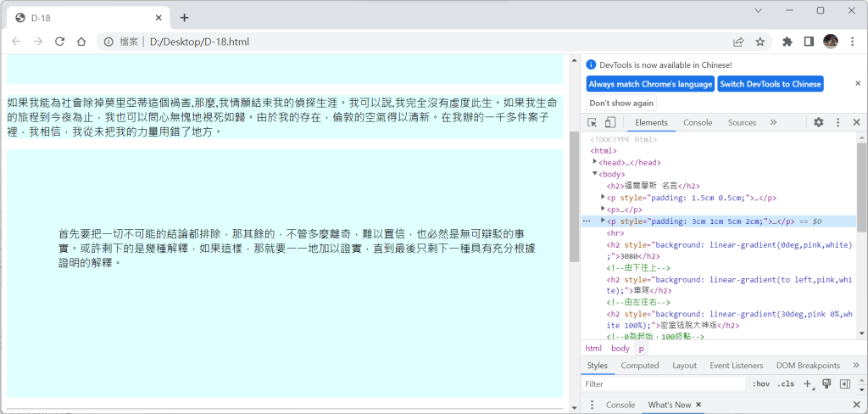The height and width of the screenshot is (414, 868).
Task: Toggle the device toolbar icon
Action: pos(609,122)
